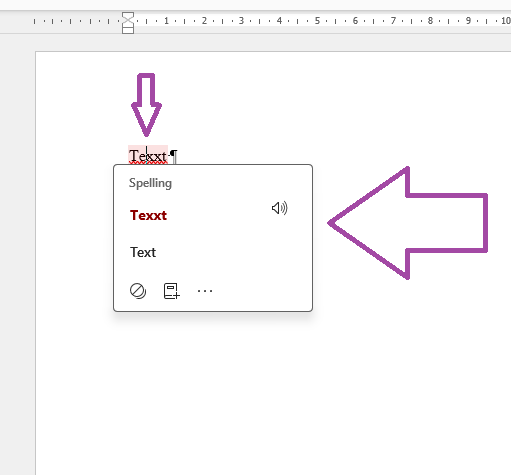Choose the suggestion "Text"

pos(143,252)
